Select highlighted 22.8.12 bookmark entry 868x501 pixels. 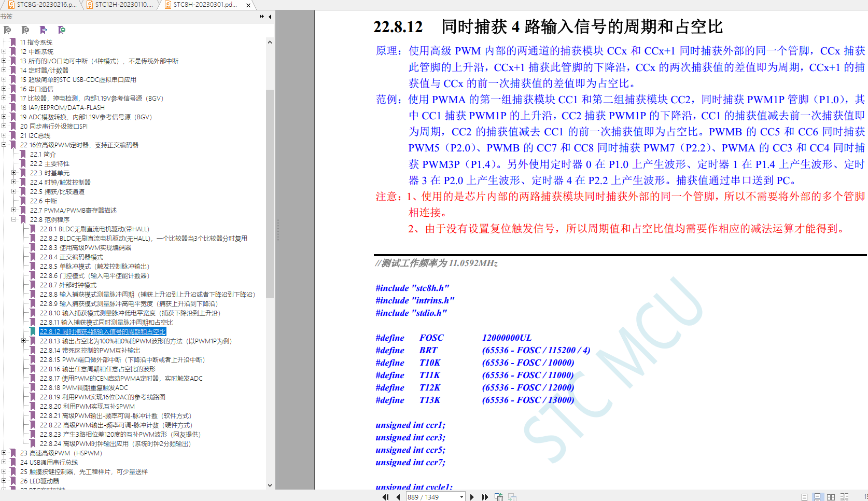[103, 332]
